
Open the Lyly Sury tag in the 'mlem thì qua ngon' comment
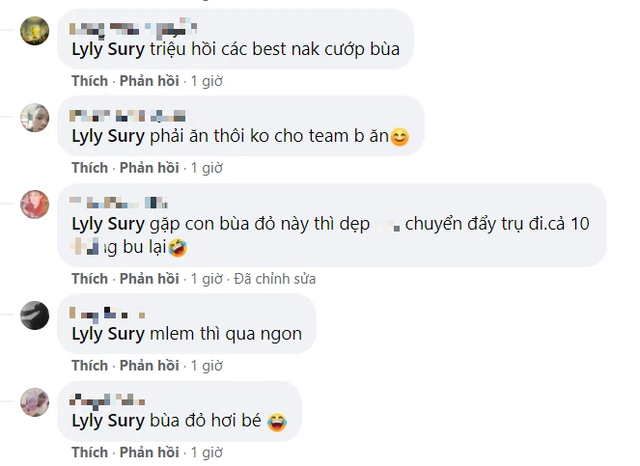point(108,334)
